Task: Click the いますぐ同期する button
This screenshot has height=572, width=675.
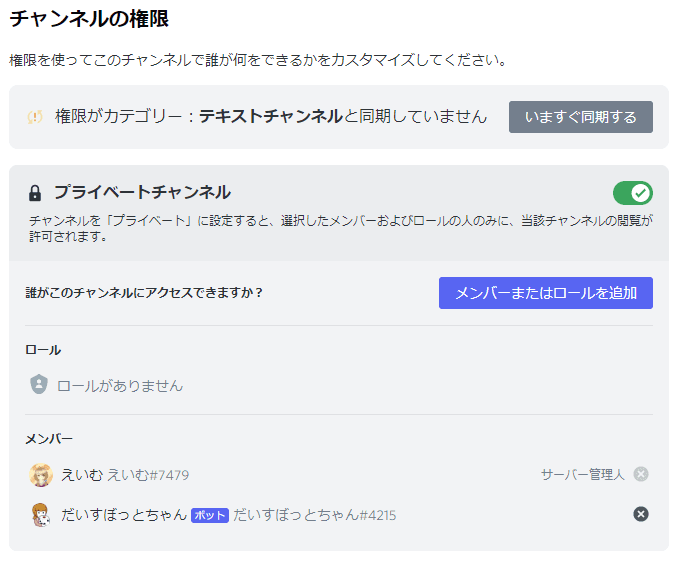Action: pyautogui.click(x=580, y=117)
